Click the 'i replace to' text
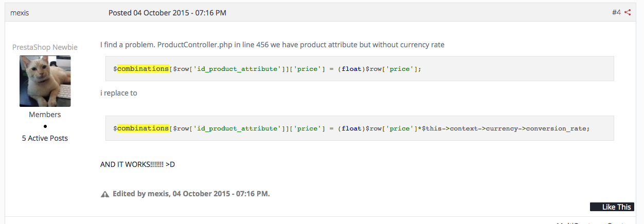The height and width of the screenshot is (224, 644). (119, 94)
